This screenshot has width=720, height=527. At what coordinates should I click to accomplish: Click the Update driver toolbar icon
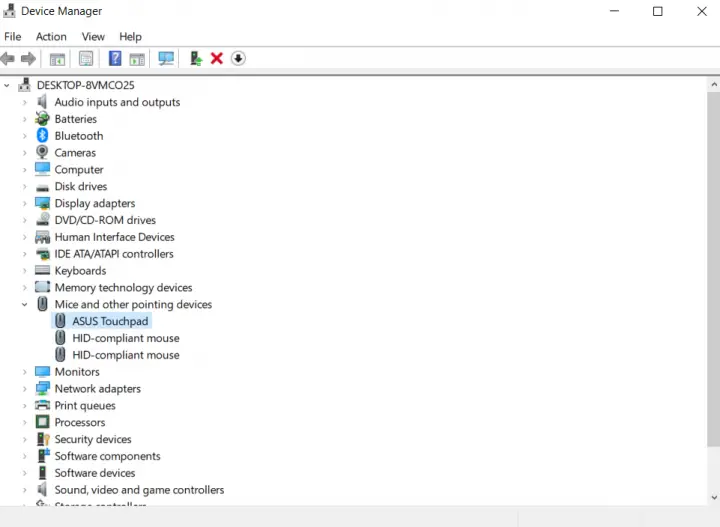click(196, 58)
